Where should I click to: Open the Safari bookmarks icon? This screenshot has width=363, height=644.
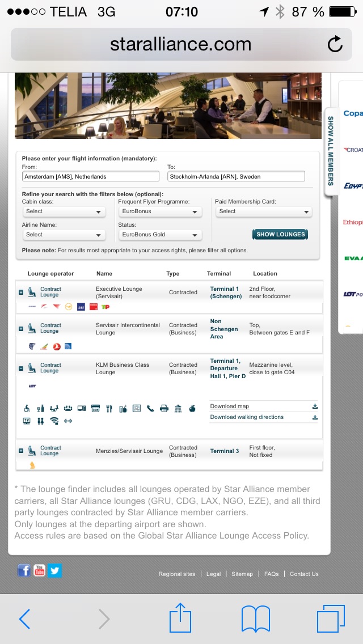[x=256, y=618]
